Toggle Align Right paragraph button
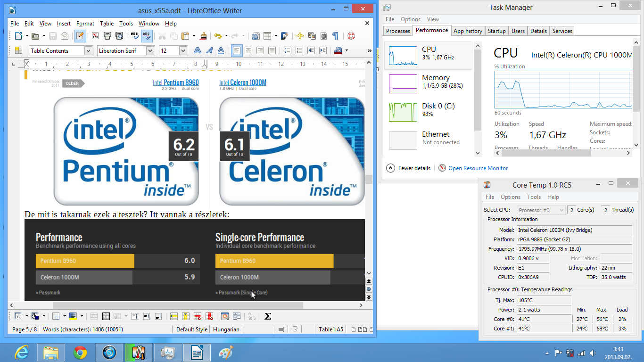Viewport: 644px width, 362px height. coord(260,50)
